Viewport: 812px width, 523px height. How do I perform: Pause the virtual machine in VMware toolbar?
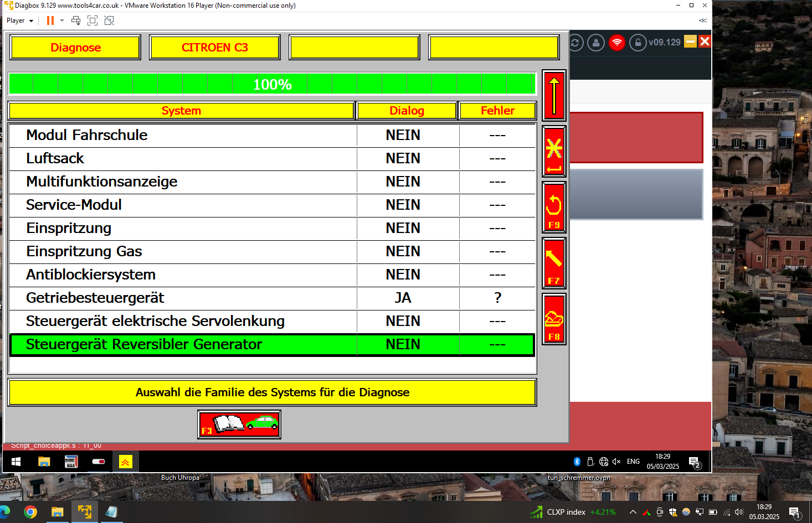coord(50,20)
